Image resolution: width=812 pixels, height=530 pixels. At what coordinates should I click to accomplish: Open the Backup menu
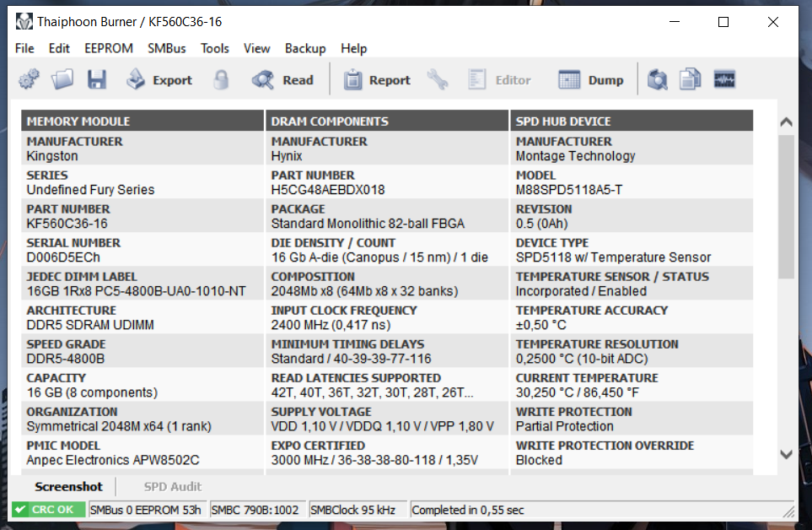(305, 48)
